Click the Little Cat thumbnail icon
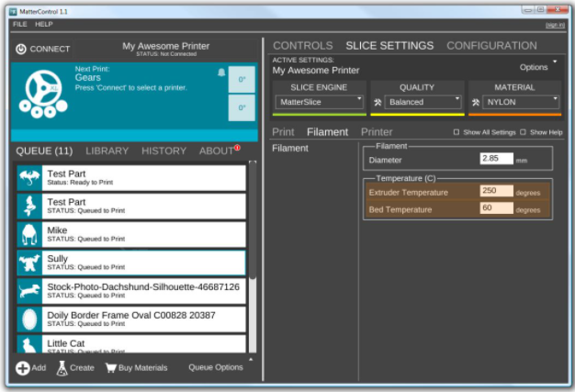 pos(29,344)
